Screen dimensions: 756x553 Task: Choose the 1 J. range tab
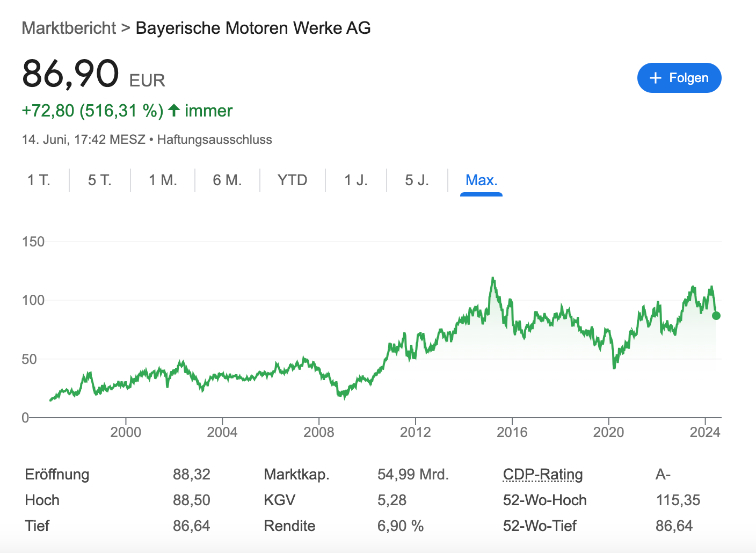click(x=356, y=180)
